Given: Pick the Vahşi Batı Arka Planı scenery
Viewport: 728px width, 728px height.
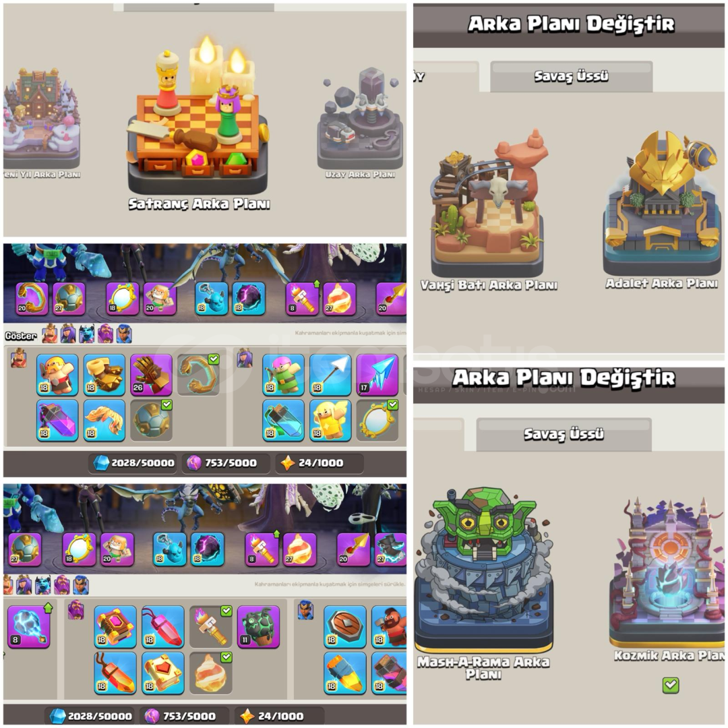Looking at the screenshot, I should click(x=487, y=203).
